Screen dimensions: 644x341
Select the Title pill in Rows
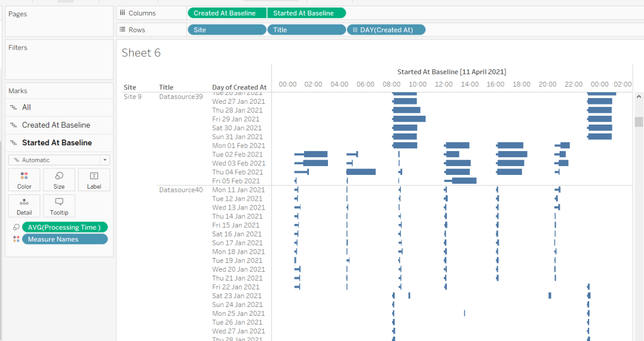pyautogui.click(x=306, y=30)
